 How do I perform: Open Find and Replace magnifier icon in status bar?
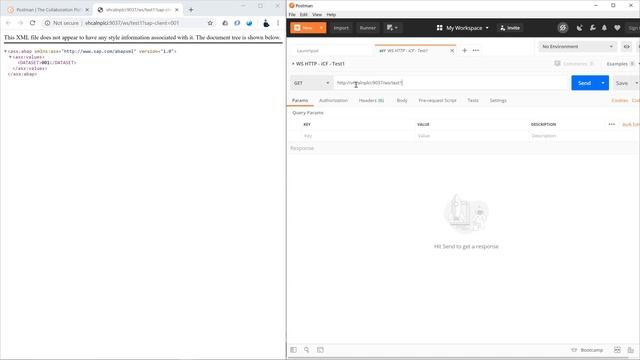[307, 350]
